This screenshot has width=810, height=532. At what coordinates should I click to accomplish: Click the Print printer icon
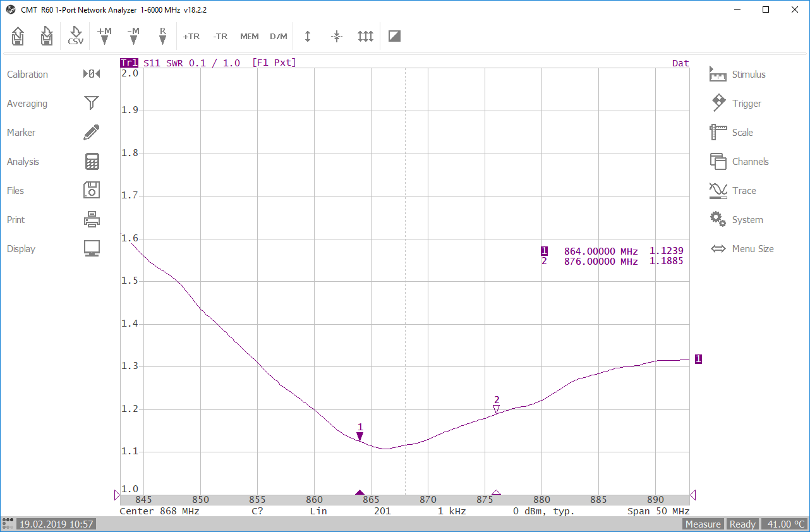click(x=92, y=219)
